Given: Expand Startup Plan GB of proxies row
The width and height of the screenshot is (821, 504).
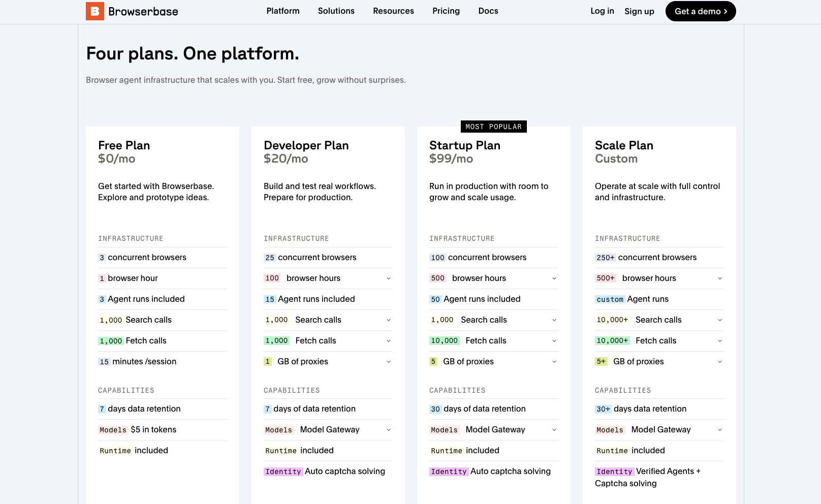Looking at the screenshot, I should (x=494, y=362).
